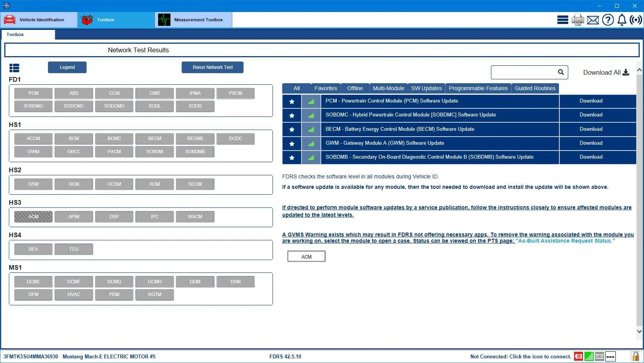Open the envelope mail icon
The height and width of the screenshot is (363, 644).
593,20
